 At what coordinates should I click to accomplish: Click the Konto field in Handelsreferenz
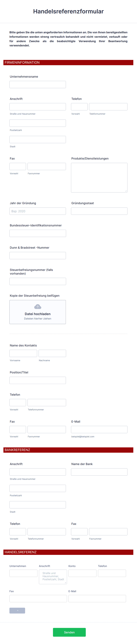click(x=82, y=573)
